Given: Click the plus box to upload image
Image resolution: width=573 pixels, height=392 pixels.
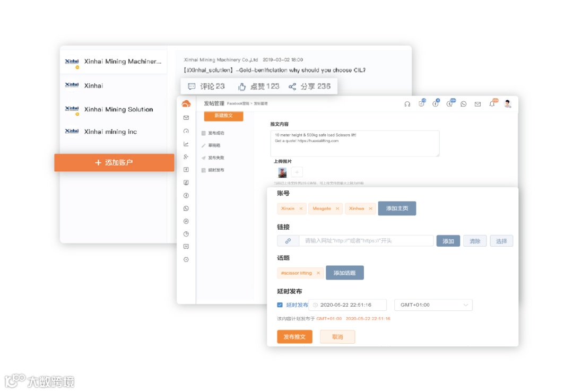Looking at the screenshot, I should pyautogui.click(x=297, y=172).
